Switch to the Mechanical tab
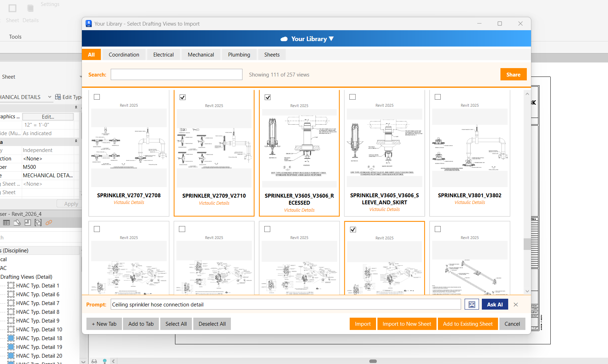Screen dimensions: 608x364 coord(201,55)
